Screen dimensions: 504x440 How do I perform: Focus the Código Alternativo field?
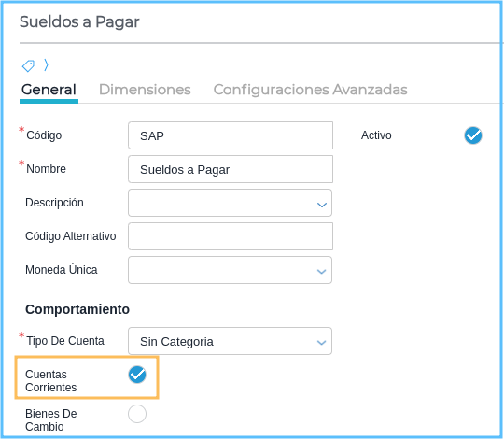click(231, 236)
